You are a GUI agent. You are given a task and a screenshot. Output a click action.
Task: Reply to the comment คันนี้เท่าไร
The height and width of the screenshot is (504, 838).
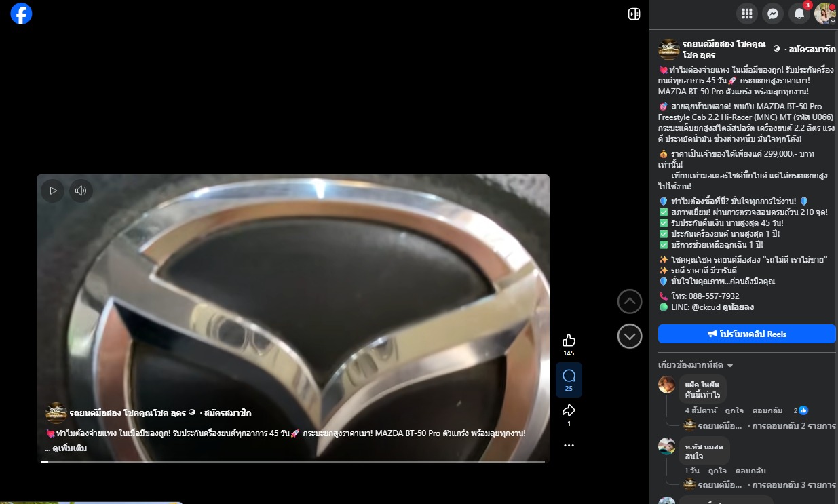[x=767, y=410]
